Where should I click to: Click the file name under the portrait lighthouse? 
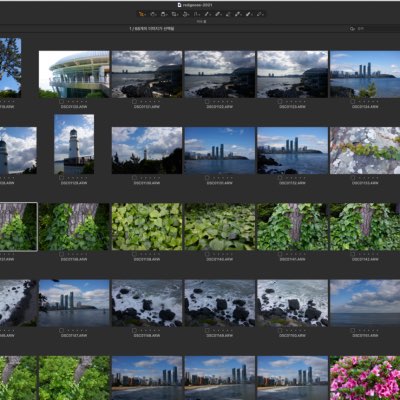(x=74, y=183)
